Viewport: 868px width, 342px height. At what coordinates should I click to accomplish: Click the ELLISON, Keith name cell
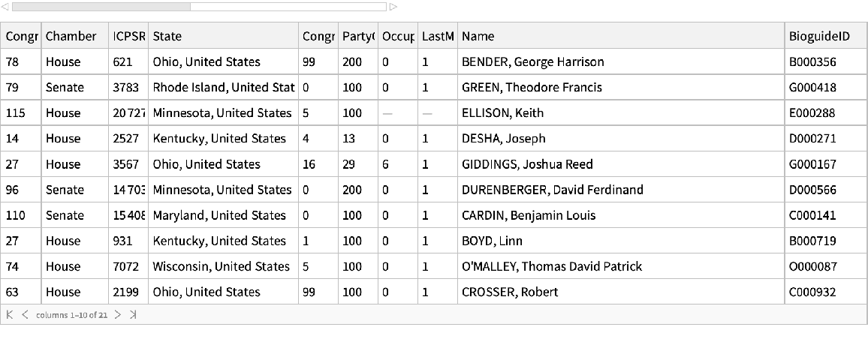click(502, 113)
